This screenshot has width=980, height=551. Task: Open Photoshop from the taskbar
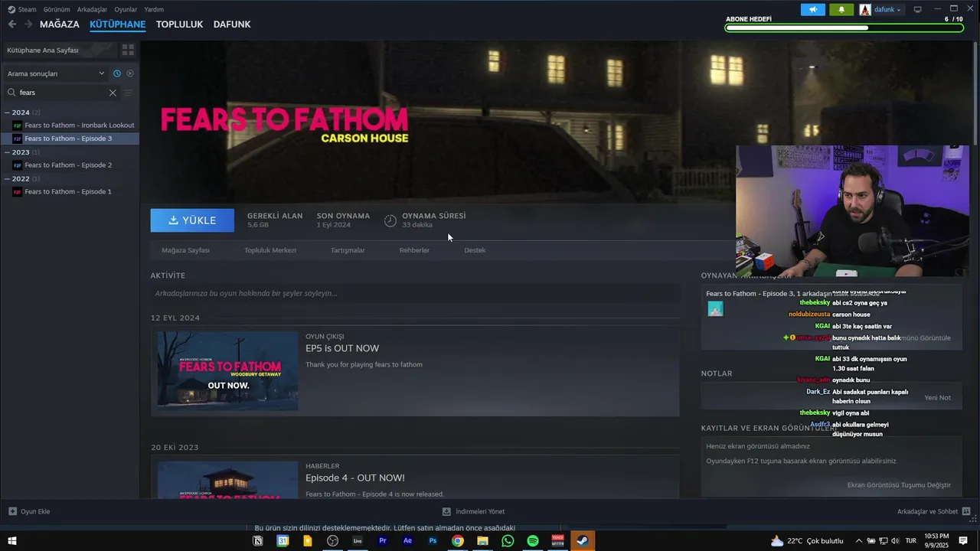point(433,541)
